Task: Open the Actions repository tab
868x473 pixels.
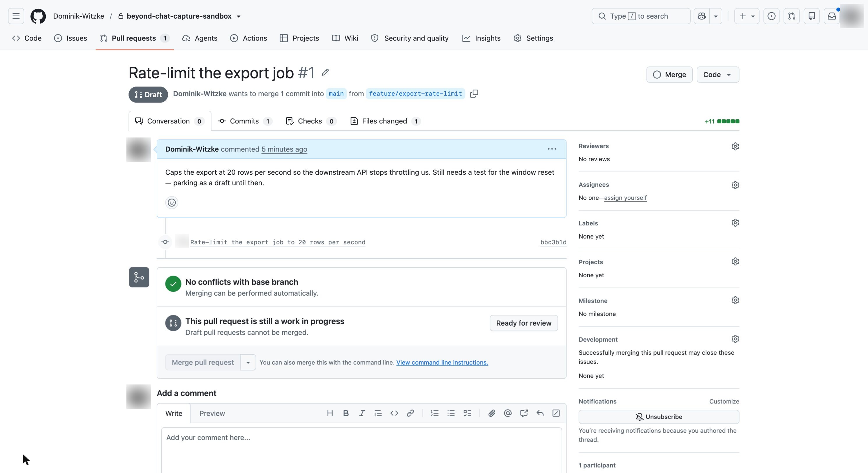Action: tap(248, 38)
